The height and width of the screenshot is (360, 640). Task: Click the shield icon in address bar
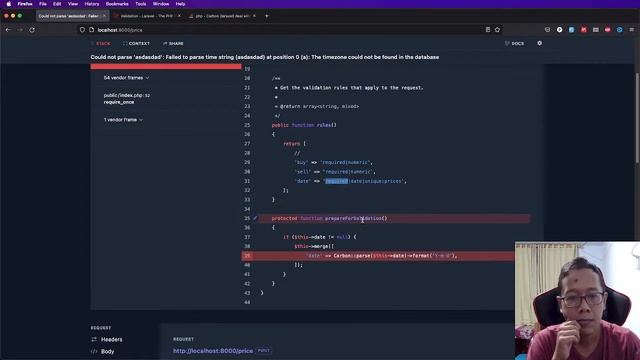click(82, 30)
